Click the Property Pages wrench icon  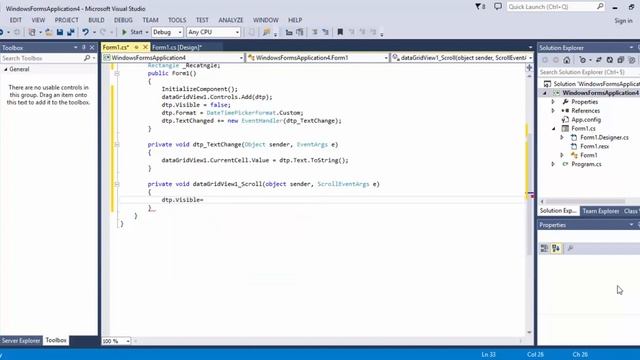click(x=570, y=248)
